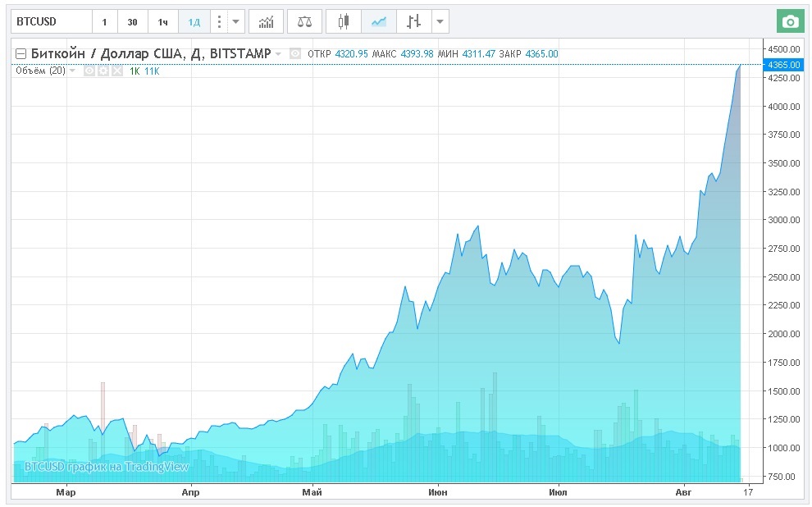Select the 1Д daily interval
The image size is (812, 507).
point(194,22)
